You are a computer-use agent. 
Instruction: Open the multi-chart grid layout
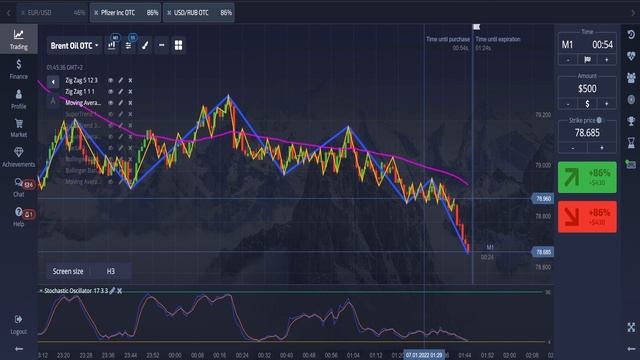[178, 45]
